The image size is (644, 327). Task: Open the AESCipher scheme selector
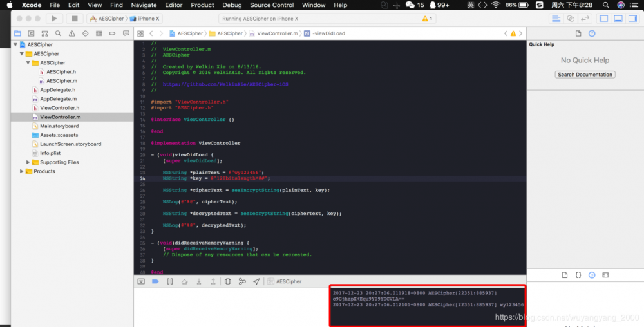[x=107, y=19]
